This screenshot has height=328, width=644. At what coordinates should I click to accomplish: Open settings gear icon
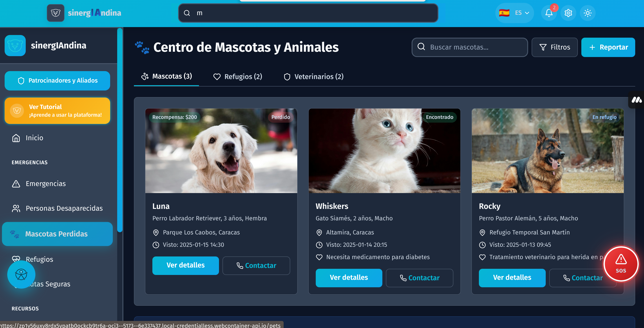568,13
